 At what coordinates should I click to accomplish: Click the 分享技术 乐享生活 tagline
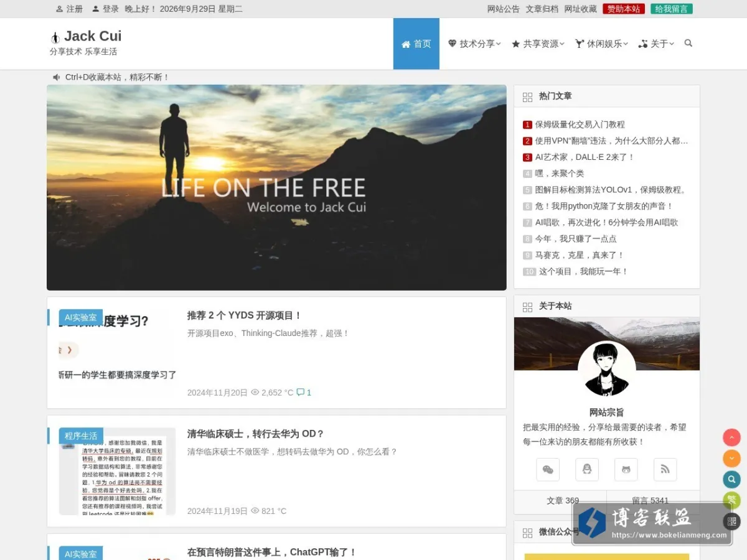click(83, 52)
